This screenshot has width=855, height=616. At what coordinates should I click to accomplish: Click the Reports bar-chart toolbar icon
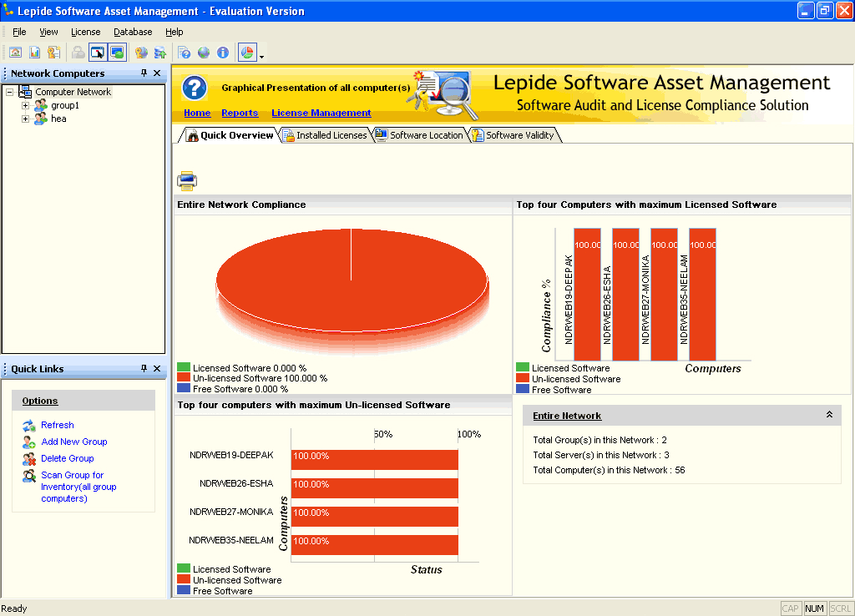click(x=35, y=53)
